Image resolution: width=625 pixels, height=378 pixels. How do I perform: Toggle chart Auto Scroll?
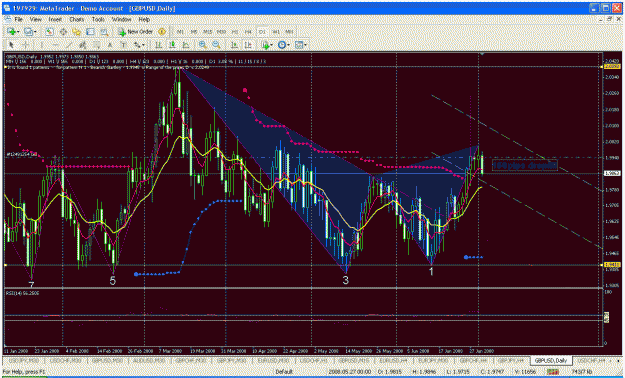pyautogui.click(x=235, y=45)
